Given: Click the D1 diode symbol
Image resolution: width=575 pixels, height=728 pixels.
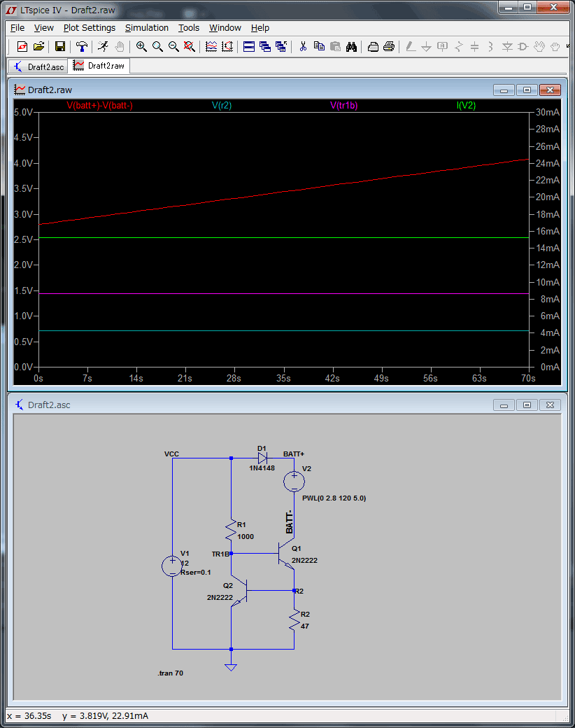Looking at the screenshot, I should 262,458.
